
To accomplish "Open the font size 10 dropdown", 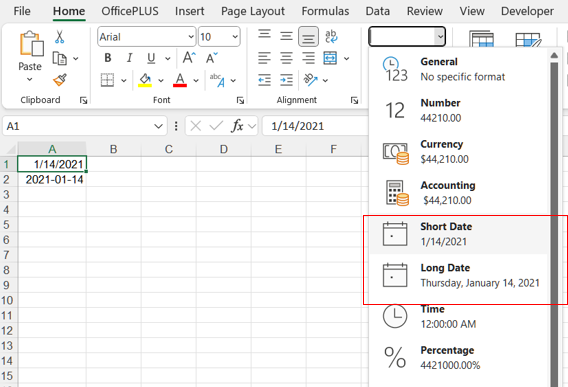I will [x=235, y=37].
